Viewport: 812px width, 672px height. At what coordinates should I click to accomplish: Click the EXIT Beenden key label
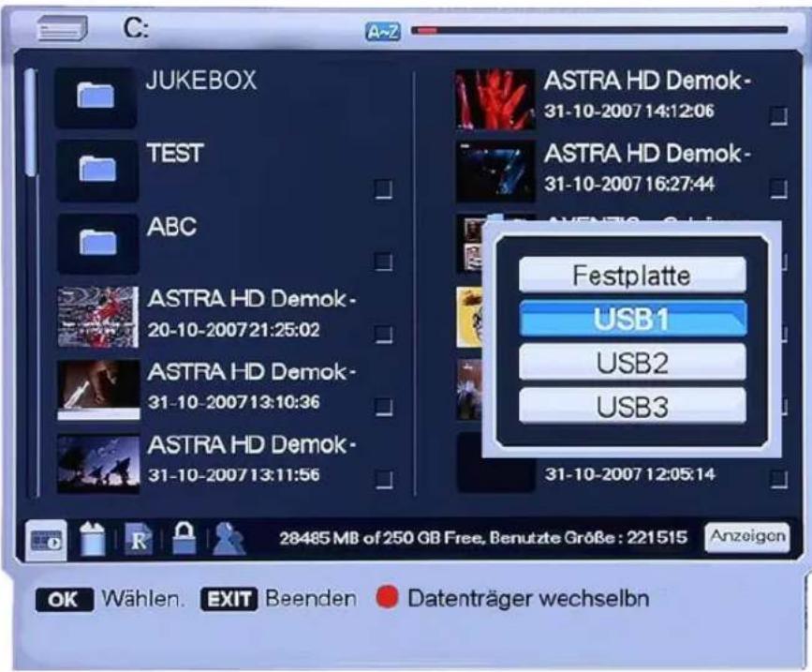pyautogui.click(x=278, y=600)
